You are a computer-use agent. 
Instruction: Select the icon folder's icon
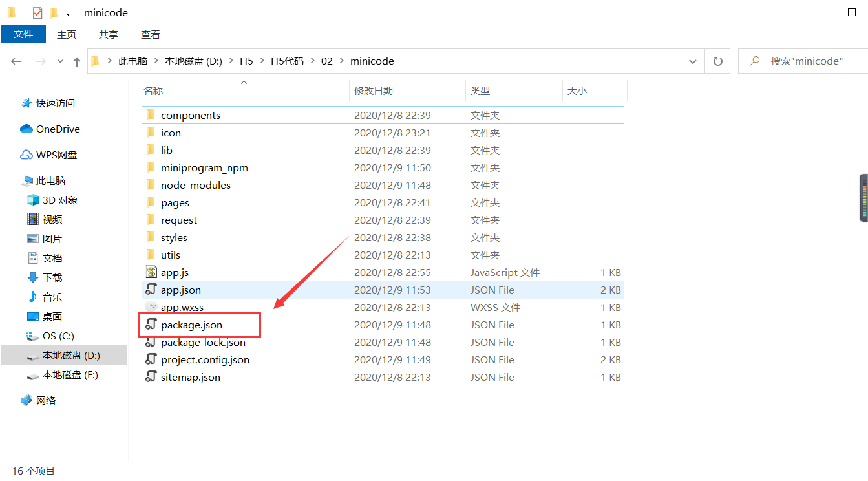(x=151, y=133)
